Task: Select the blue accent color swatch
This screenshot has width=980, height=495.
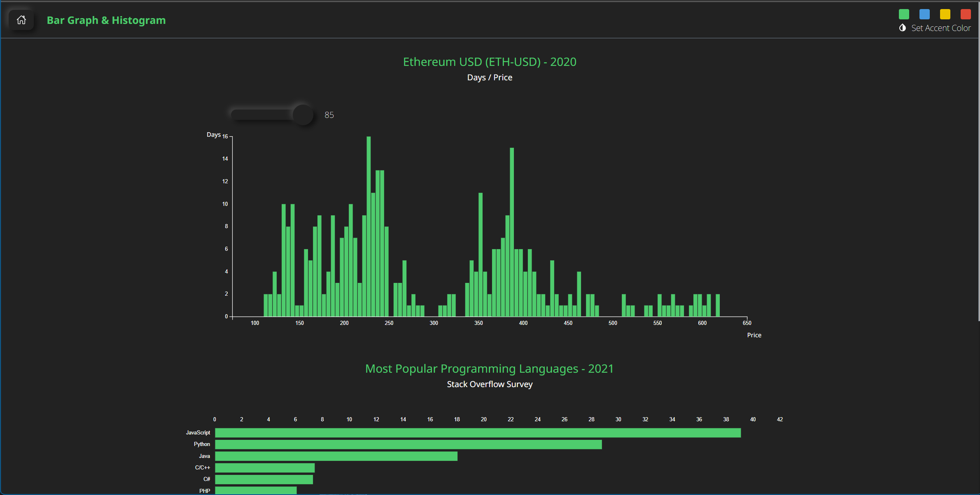Action: 924,14
